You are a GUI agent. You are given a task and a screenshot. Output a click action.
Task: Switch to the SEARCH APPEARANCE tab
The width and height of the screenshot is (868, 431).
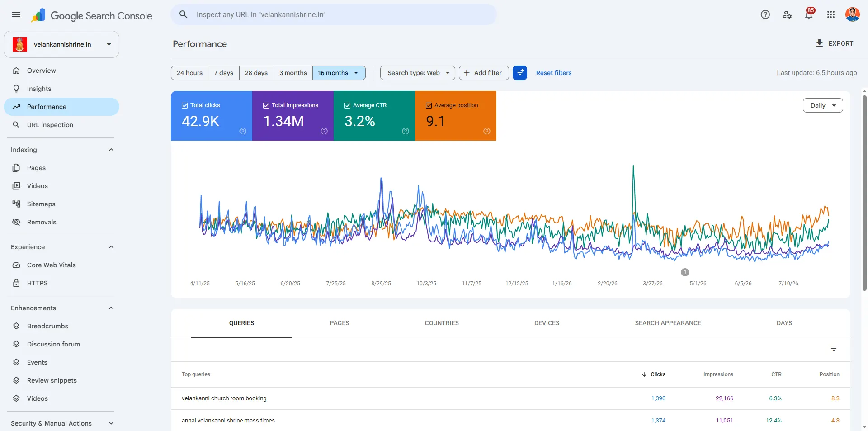click(668, 323)
